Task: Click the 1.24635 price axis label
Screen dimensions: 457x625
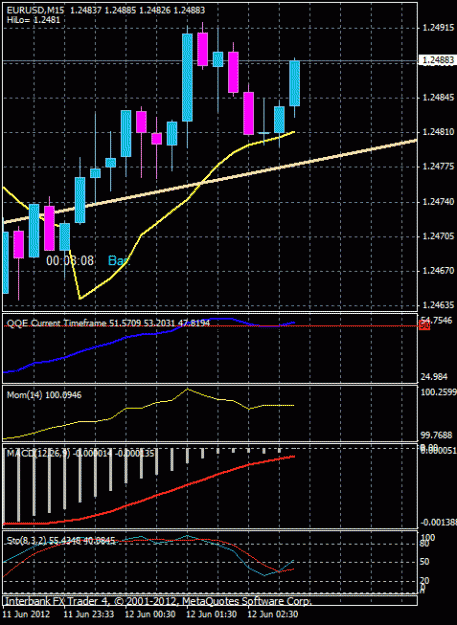Action: [x=438, y=305]
